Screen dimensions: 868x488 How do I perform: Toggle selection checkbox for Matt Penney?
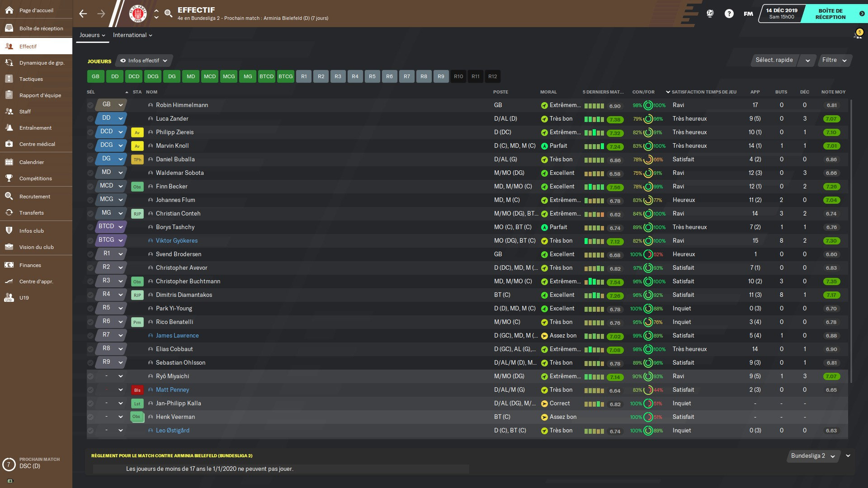click(90, 390)
